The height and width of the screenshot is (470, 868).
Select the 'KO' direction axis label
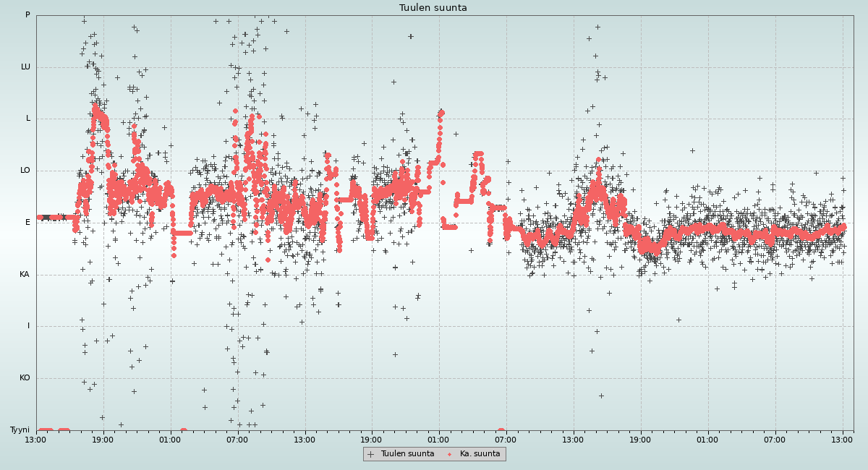tap(25, 378)
